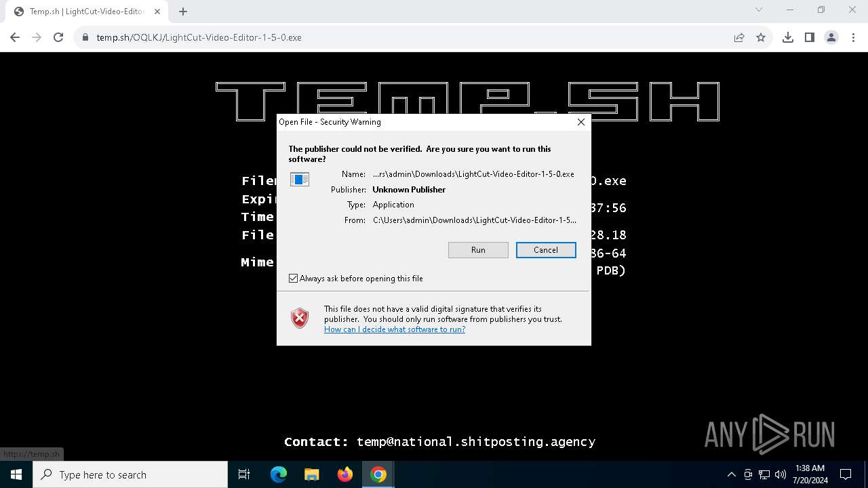This screenshot has width=868, height=488.
Task: Click the site info lock icon
Action: point(85,37)
